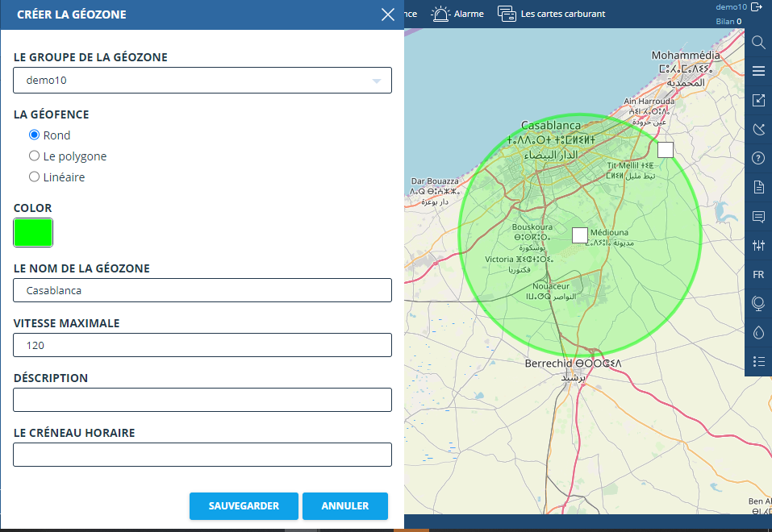This screenshot has width=772, height=532.
Task: Open the list view icon at sidebar bottom
Action: [758, 361]
